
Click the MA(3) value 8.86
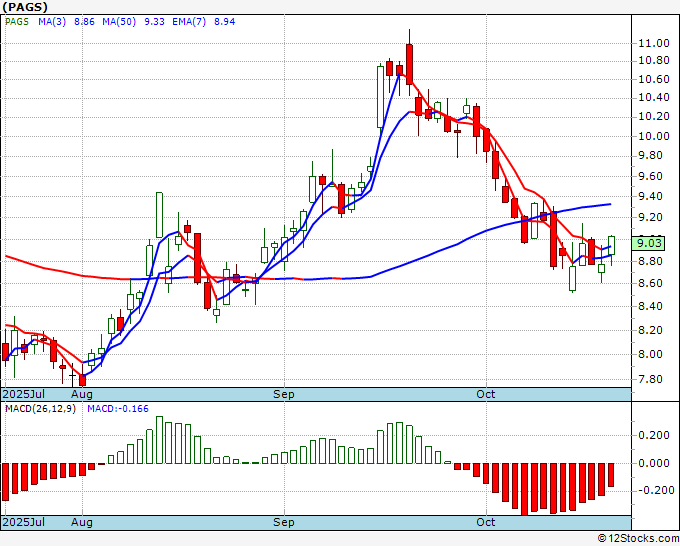(x=84, y=22)
